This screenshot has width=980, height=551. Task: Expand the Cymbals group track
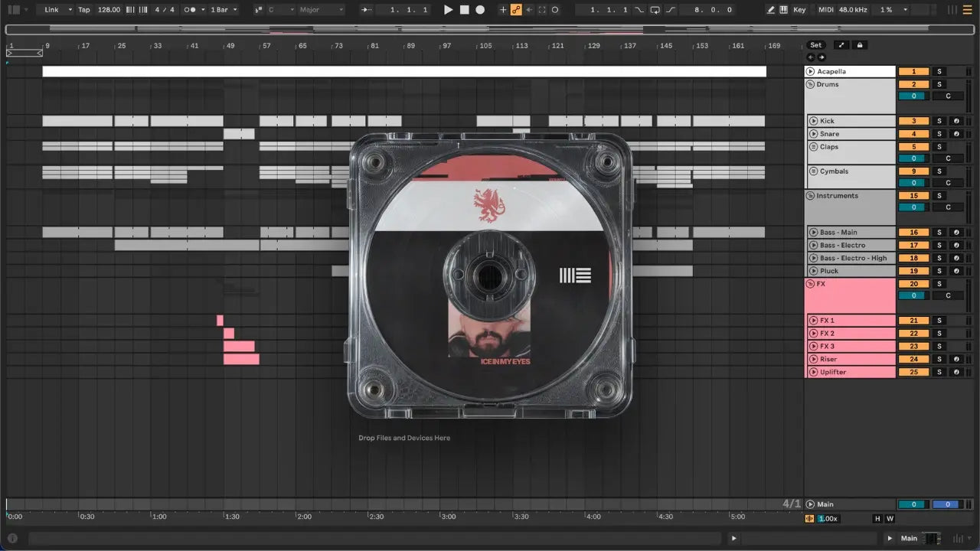[x=814, y=171]
